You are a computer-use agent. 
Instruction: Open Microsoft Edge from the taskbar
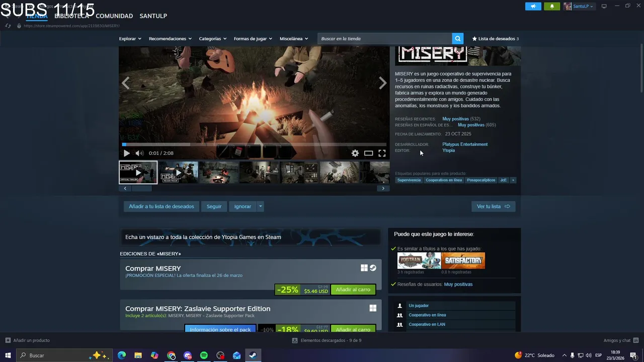coord(122,355)
